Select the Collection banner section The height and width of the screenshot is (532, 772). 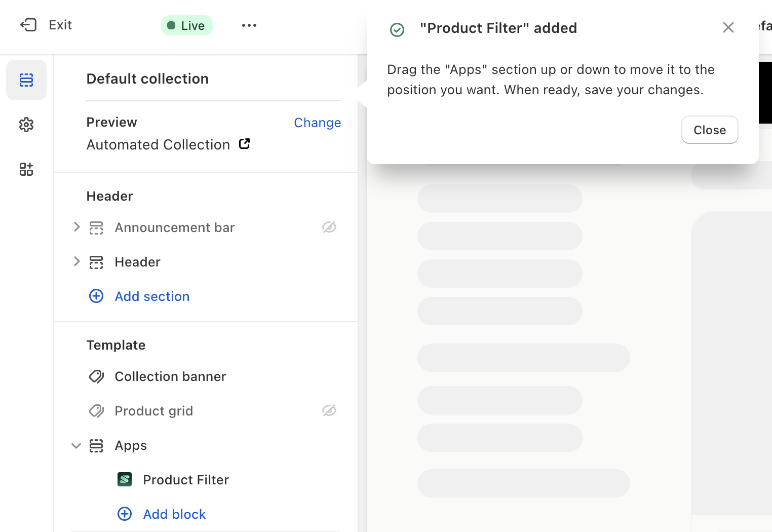pos(170,376)
